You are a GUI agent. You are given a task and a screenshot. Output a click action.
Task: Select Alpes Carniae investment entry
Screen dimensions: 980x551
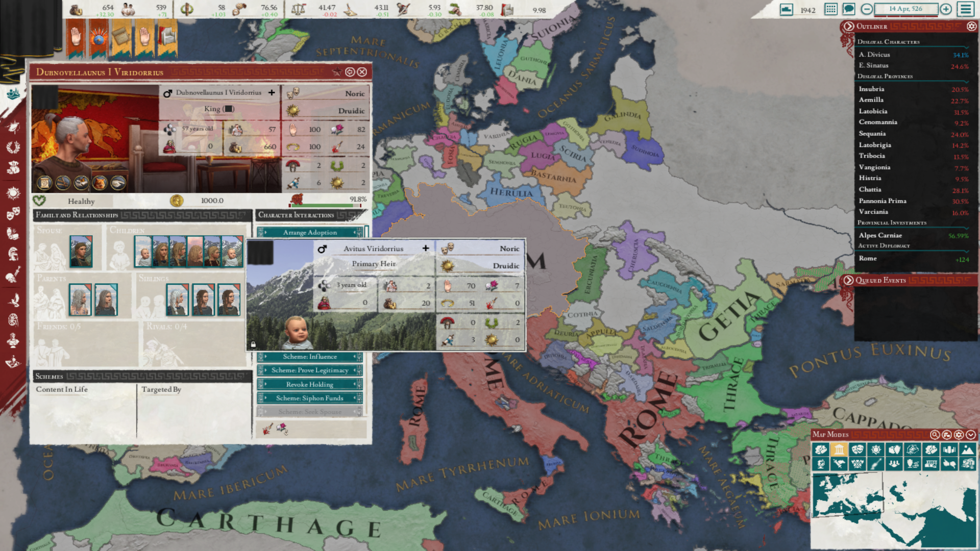pyautogui.click(x=913, y=235)
